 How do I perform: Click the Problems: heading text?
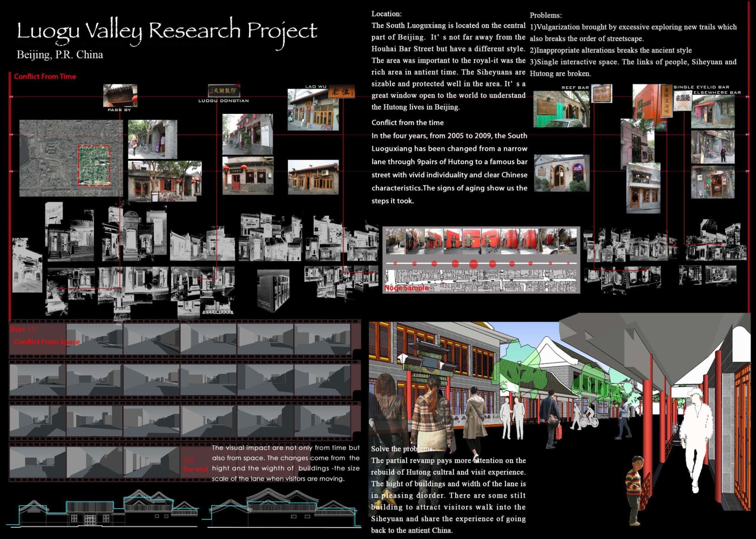(545, 15)
